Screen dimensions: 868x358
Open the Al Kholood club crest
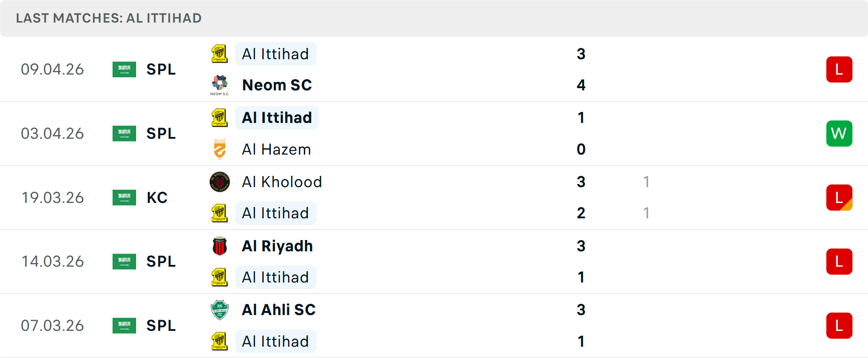point(219,182)
